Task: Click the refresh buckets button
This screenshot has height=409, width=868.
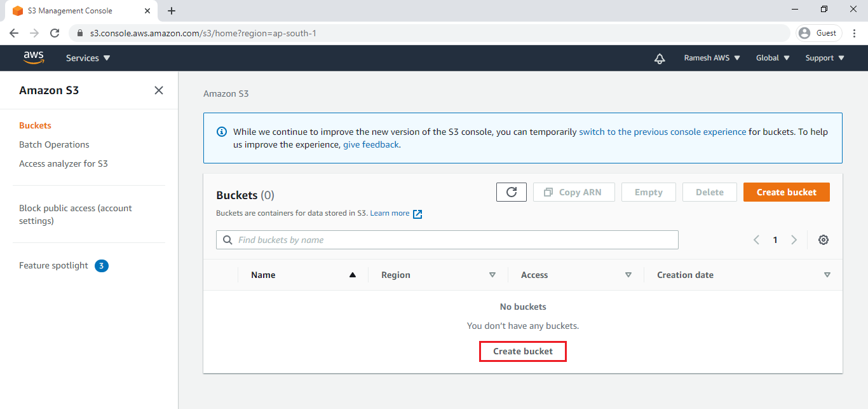Action: pyautogui.click(x=512, y=192)
